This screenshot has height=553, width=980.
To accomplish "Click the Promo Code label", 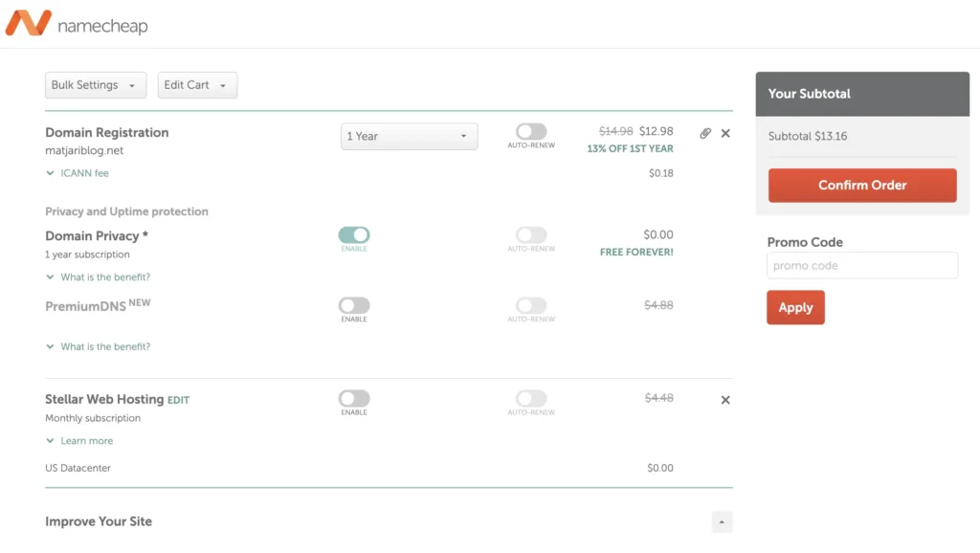I will click(x=805, y=242).
